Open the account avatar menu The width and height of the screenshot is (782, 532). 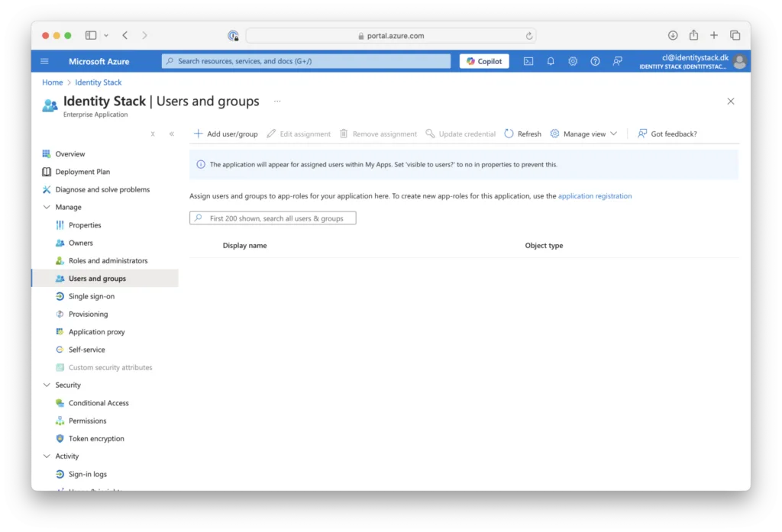(x=740, y=61)
